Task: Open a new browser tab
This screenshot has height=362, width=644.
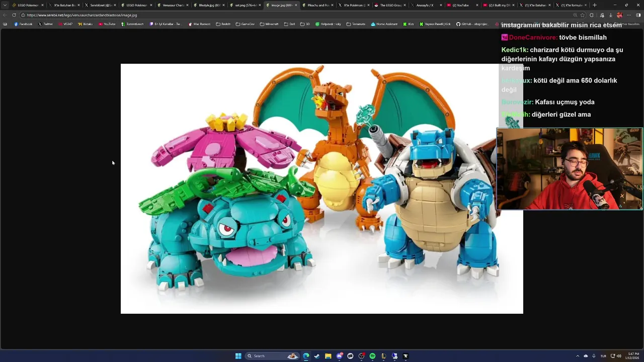Action: (x=595, y=5)
